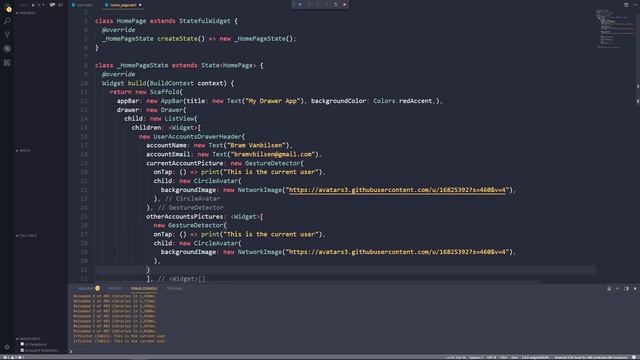This screenshot has width=640, height=360.
Task: Click "Bram Vanbilsen" account name string
Action: coord(256,145)
